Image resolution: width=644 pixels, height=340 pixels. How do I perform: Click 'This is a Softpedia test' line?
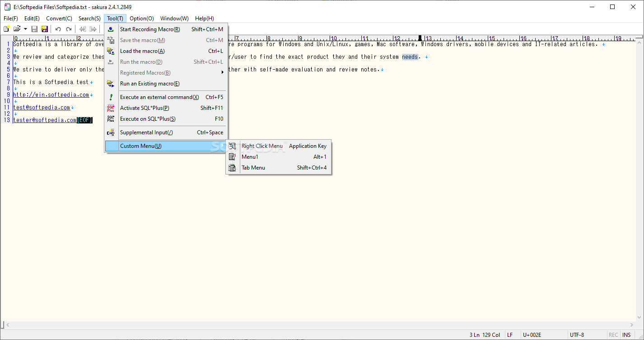(51, 82)
